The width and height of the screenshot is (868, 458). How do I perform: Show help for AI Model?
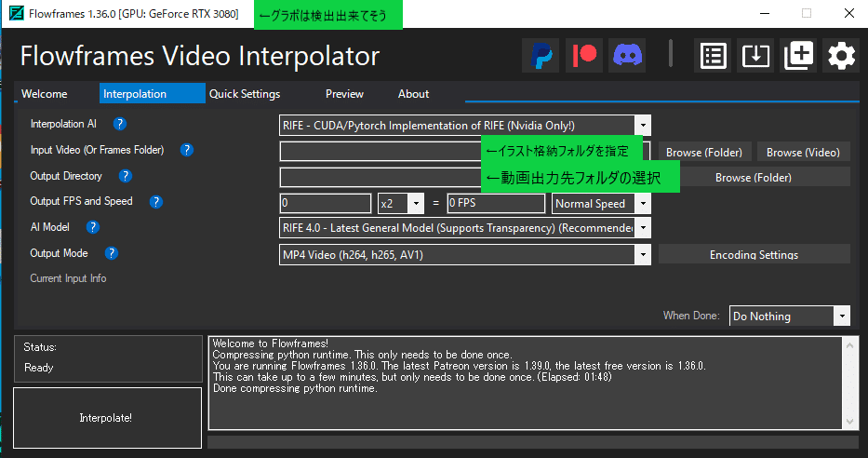[92, 227]
